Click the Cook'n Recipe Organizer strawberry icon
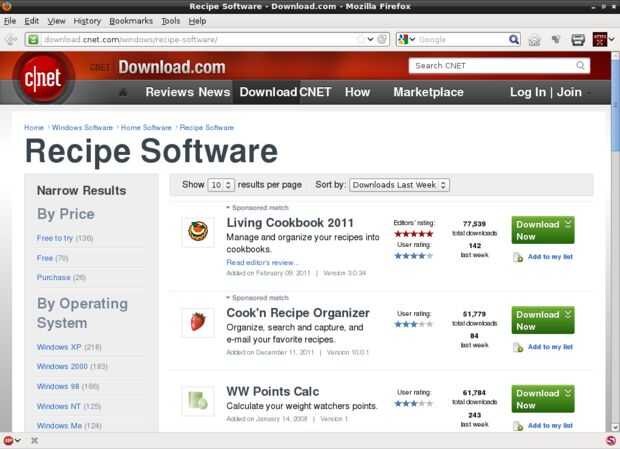Screen dimensions: 620x449 [198, 322]
